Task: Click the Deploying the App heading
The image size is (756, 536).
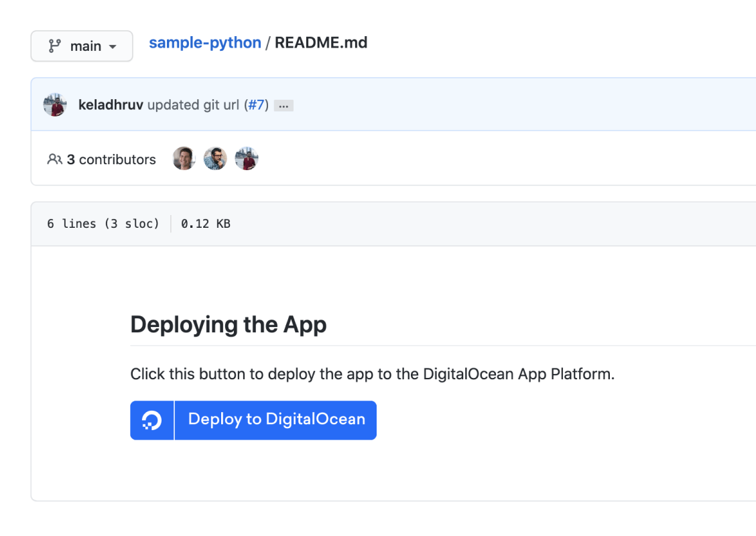Action: [x=228, y=324]
